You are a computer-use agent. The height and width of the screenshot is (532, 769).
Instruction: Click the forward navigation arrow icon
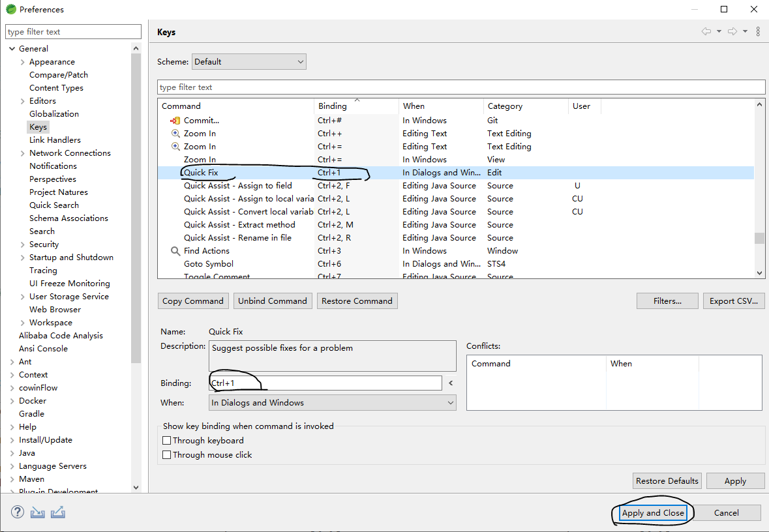[x=732, y=31]
